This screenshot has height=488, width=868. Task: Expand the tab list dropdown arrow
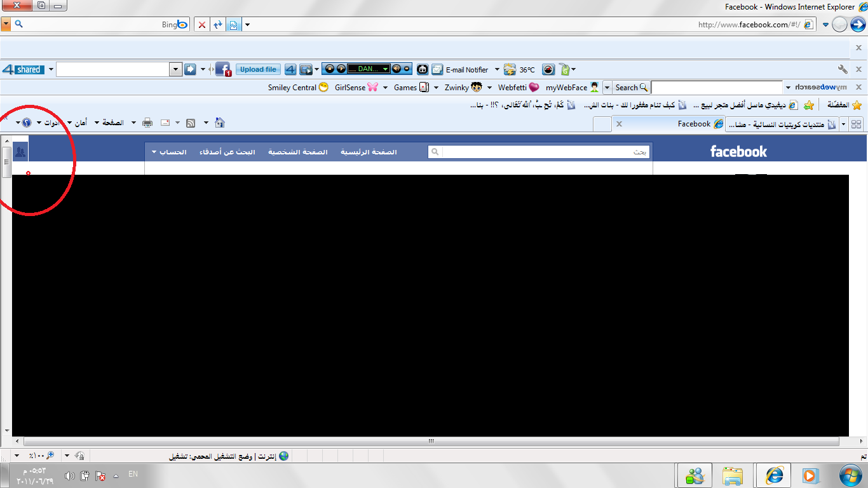[x=844, y=124]
